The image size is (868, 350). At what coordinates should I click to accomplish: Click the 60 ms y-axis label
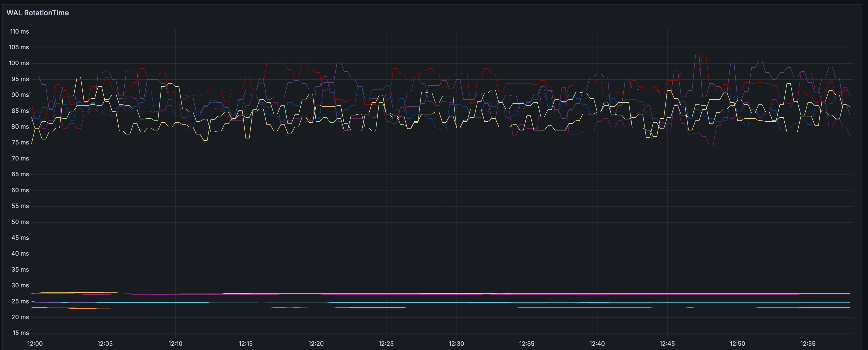pyautogui.click(x=20, y=190)
